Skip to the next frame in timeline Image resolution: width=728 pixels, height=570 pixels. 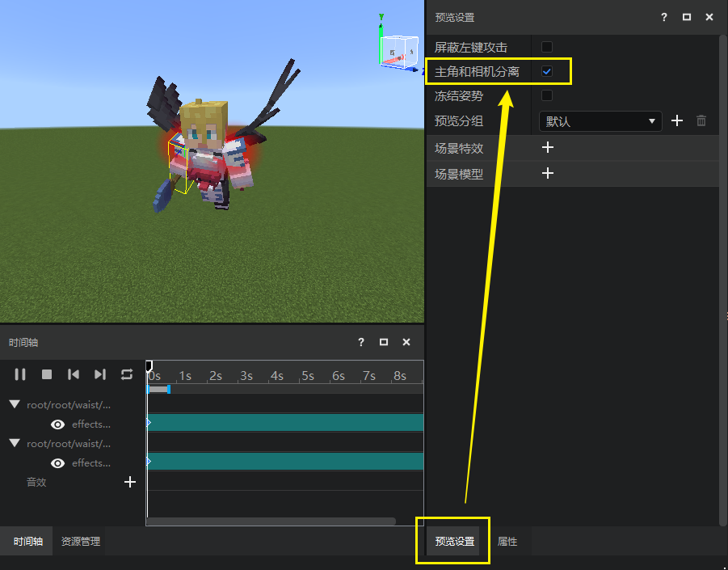(x=100, y=374)
